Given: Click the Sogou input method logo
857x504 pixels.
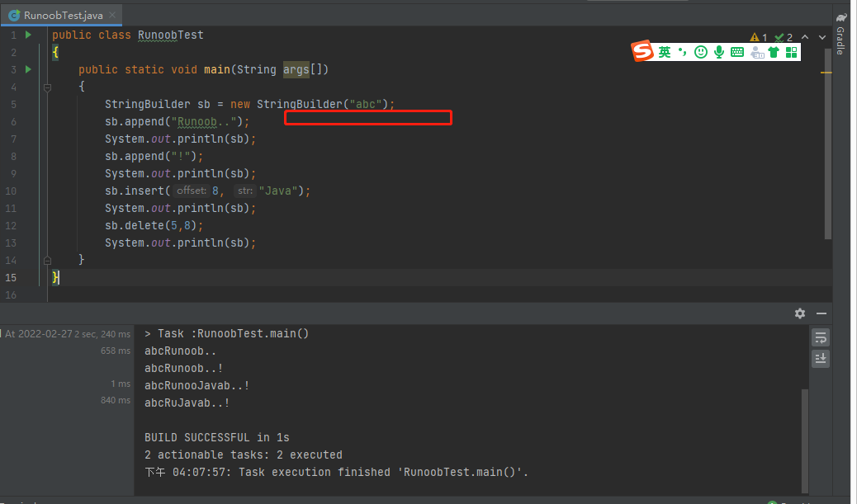Looking at the screenshot, I should click(642, 51).
